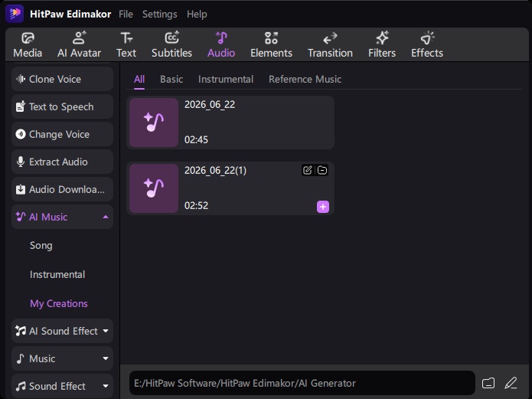Screen dimensions: 532x399
Task: Click the HitPaw Edimakor logo icon
Action: (15, 14)
